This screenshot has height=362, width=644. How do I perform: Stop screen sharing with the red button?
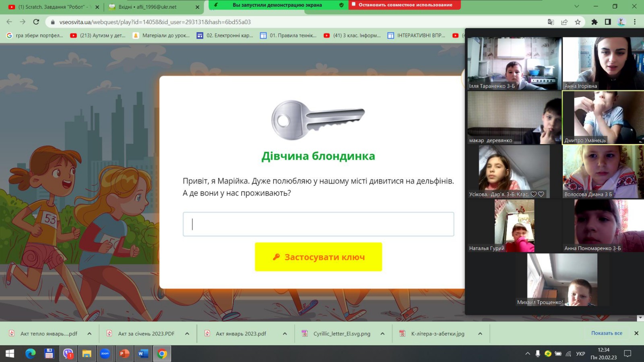click(405, 5)
